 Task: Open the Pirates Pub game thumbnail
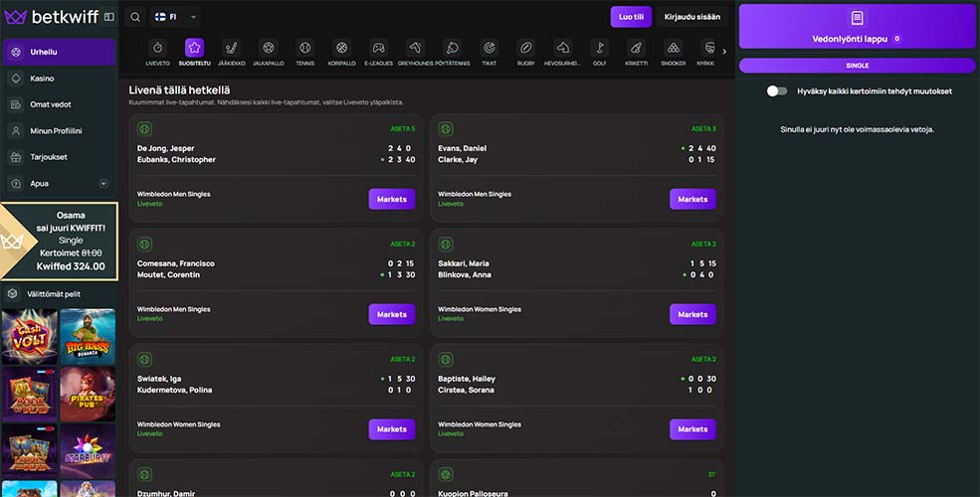point(88,394)
